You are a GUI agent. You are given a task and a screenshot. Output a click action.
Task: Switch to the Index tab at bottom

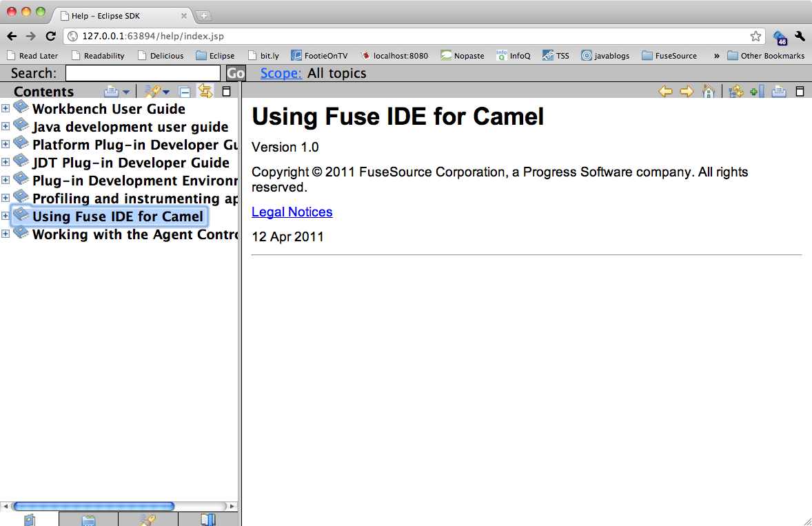pos(88,519)
